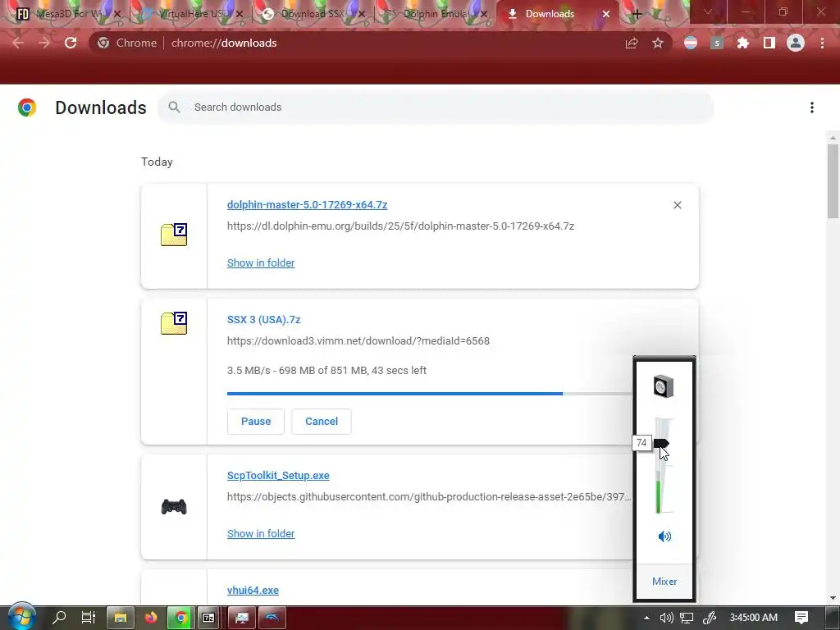Remove dolphin-master download from list
Screen dimensions: 840x630
point(678,205)
